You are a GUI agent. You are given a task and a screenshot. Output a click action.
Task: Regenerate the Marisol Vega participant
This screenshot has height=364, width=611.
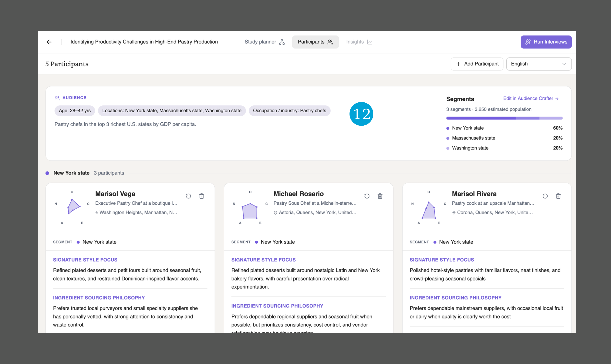(188, 196)
